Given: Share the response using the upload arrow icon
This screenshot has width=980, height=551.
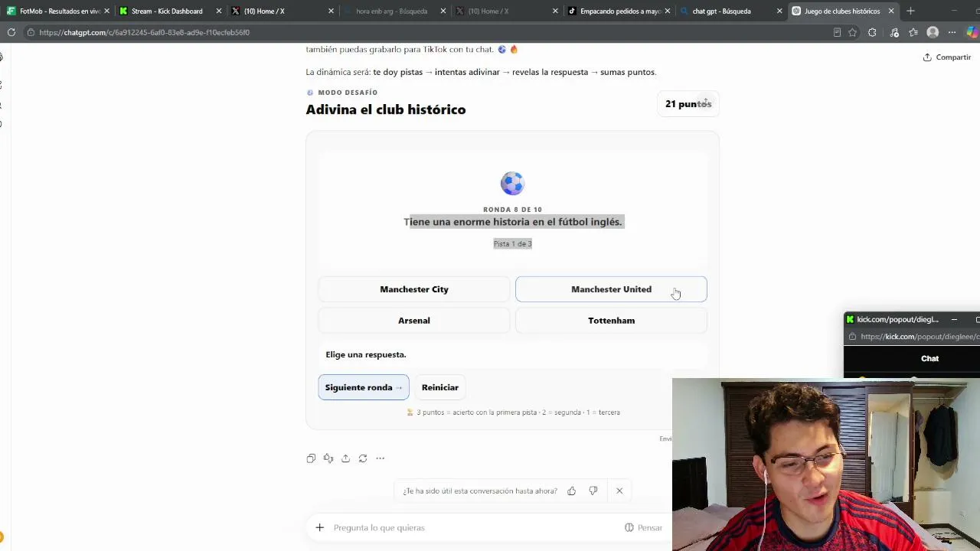Looking at the screenshot, I should (x=345, y=458).
